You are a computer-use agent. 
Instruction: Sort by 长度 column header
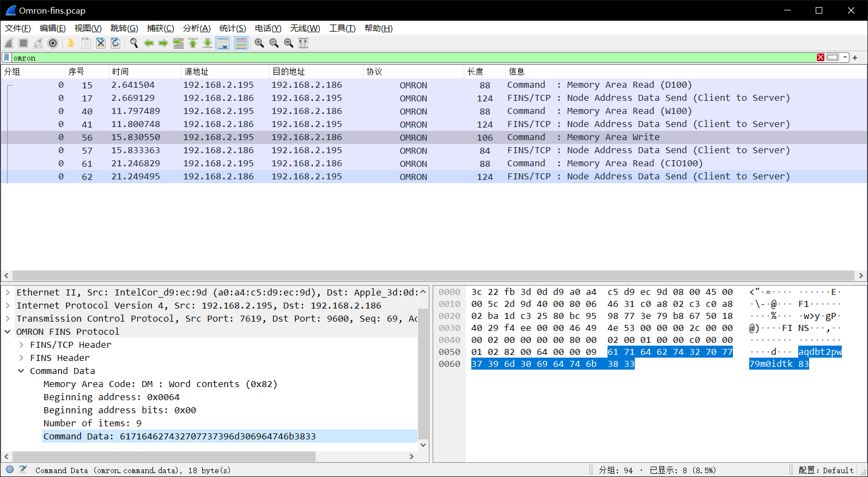pos(484,71)
